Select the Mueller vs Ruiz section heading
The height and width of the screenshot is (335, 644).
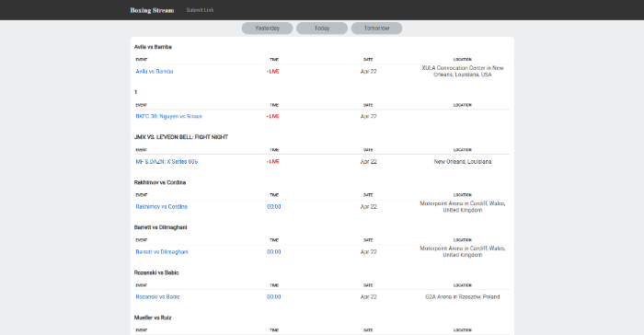click(x=153, y=318)
